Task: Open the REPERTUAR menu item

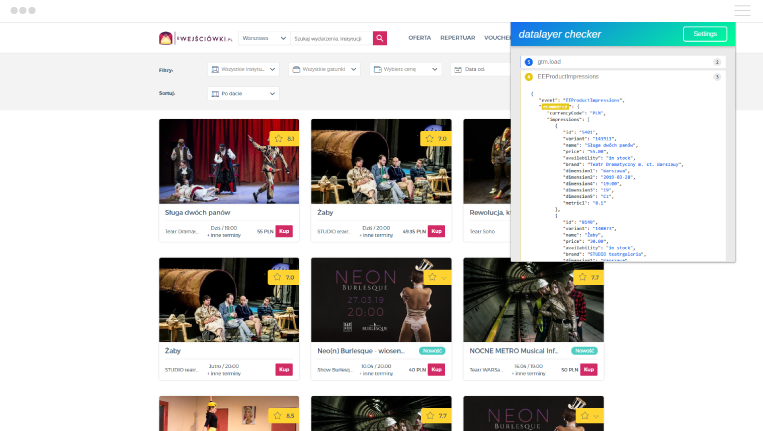Action: (x=457, y=37)
